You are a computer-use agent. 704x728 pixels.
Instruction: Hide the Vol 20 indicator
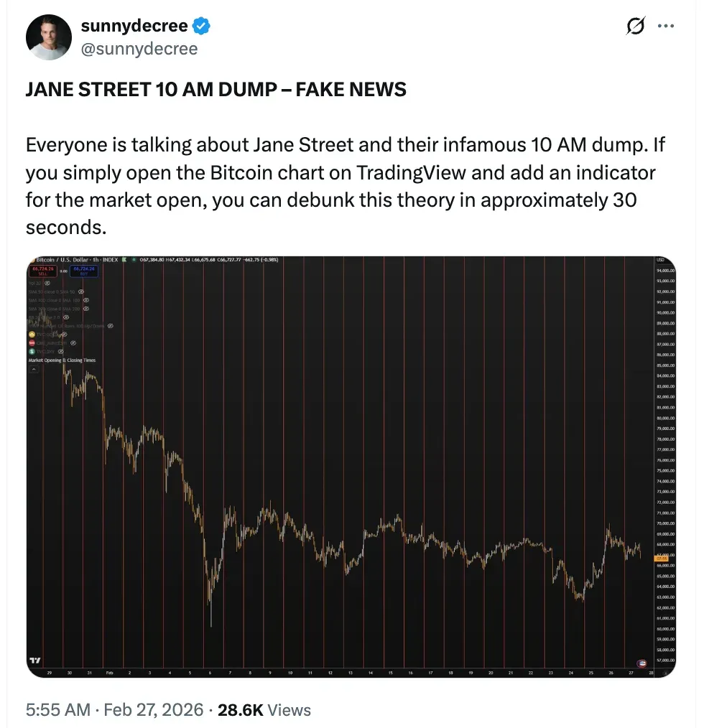pos(47,283)
